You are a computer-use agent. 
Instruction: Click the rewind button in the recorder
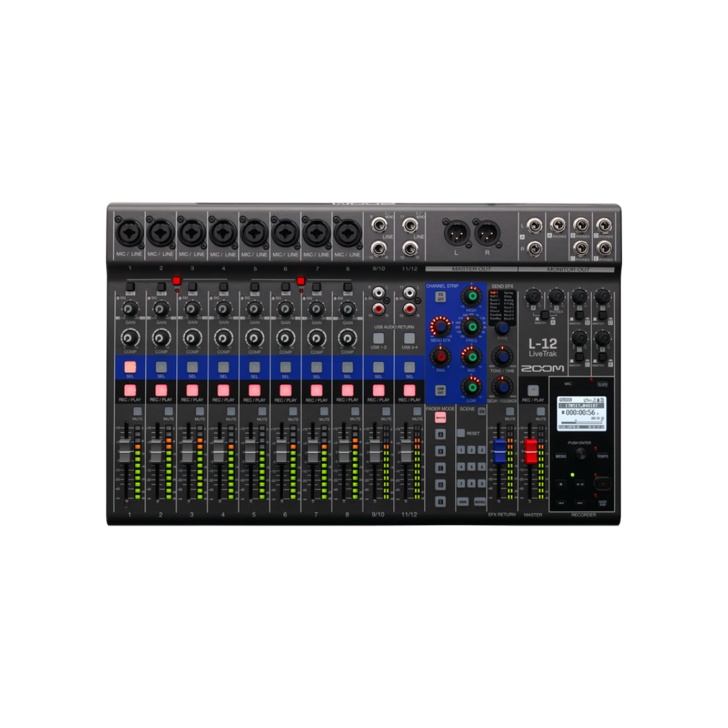click(x=561, y=503)
